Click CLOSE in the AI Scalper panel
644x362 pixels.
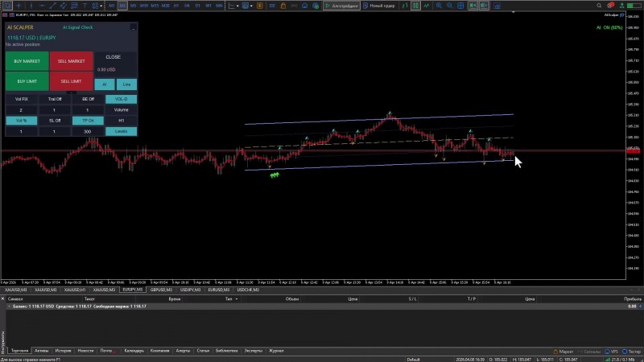[113, 57]
